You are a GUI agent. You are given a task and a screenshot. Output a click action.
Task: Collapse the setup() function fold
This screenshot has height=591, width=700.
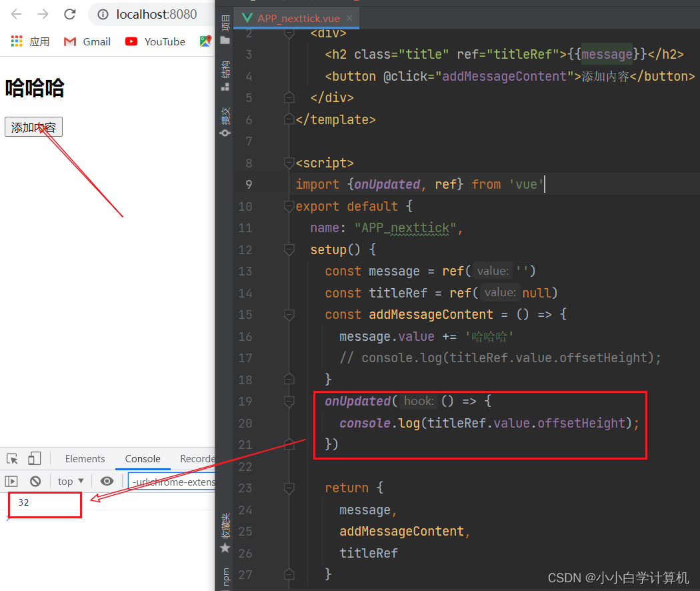(289, 249)
